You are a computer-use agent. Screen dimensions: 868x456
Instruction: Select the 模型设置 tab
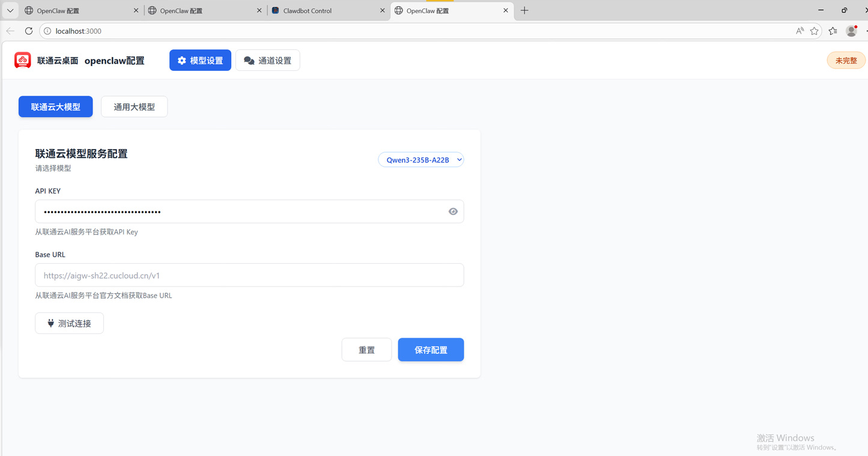coord(200,60)
